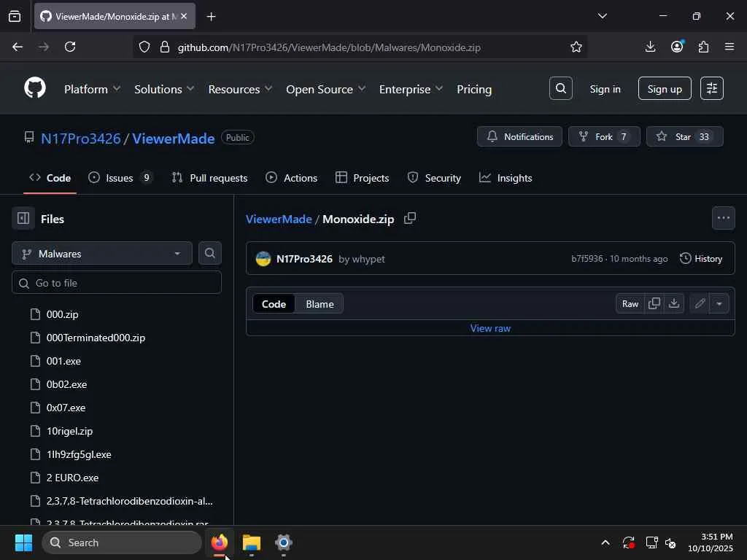Copy raw file contents icon

tap(654, 303)
